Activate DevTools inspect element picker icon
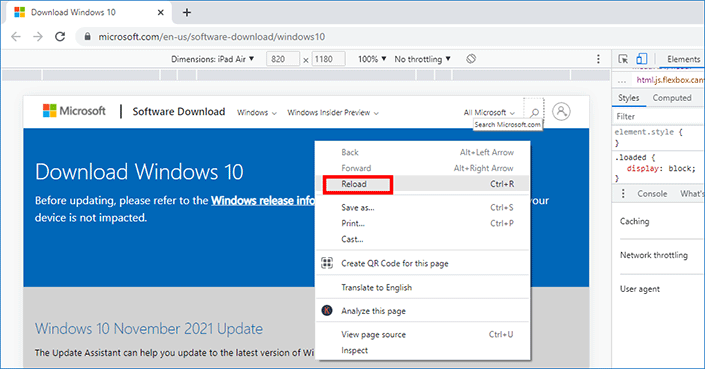Image resolution: width=705 pixels, height=369 pixels. (623, 59)
